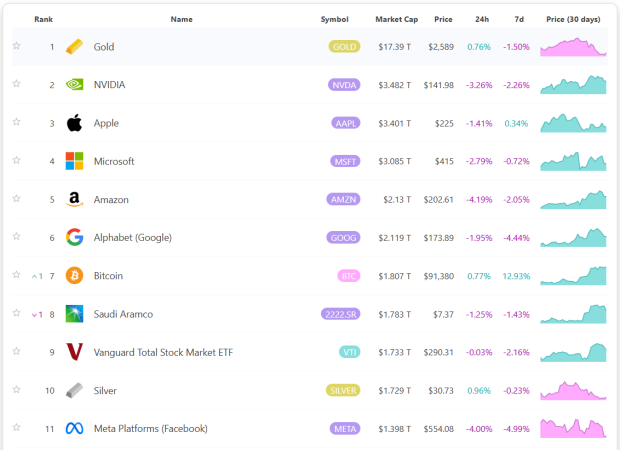This screenshot has width=620, height=450.
Task: Open Meta Platforms' 30-day price chart
Action: [x=573, y=428]
